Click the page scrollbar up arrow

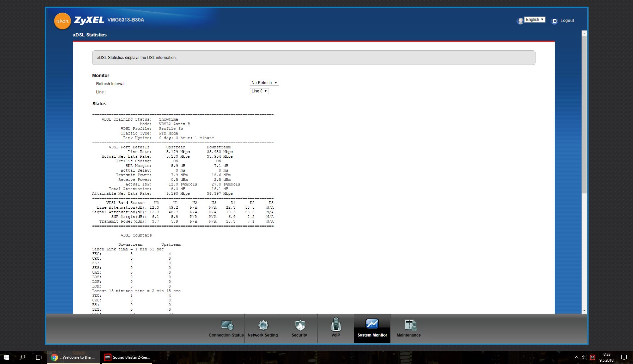pos(584,33)
